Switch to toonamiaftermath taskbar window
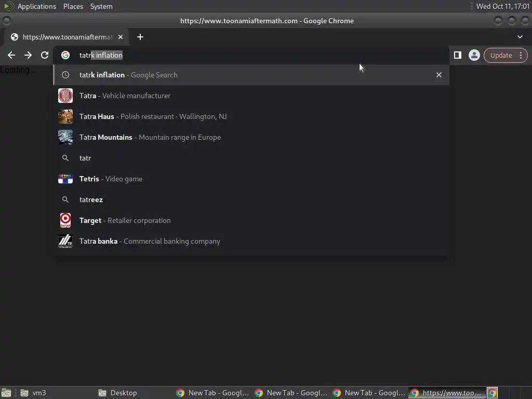Viewport: 532px width, 399px height. pos(447,393)
